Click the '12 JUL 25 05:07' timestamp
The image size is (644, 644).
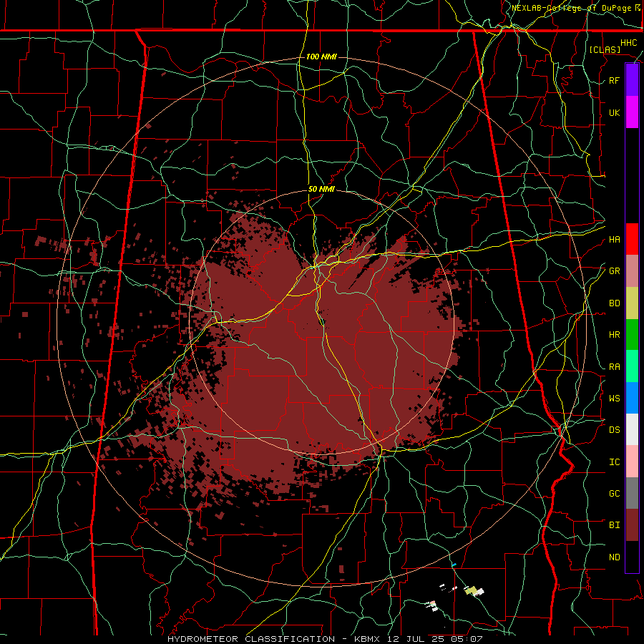(435, 639)
